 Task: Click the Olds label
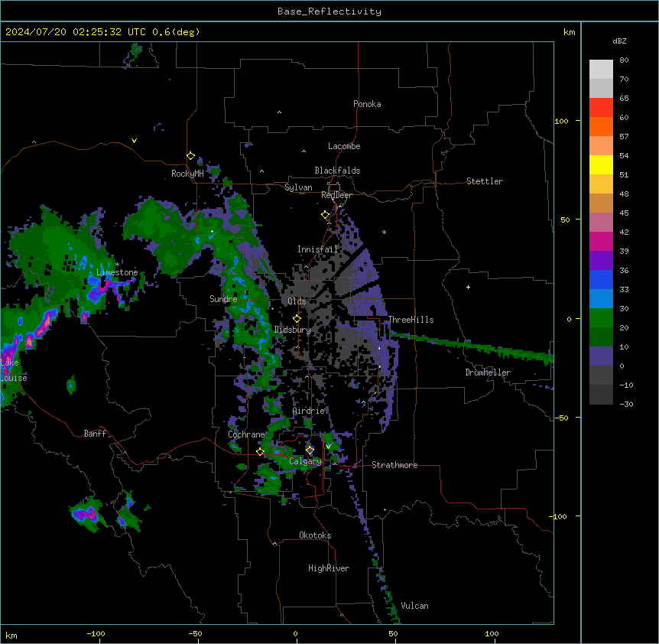tap(297, 301)
